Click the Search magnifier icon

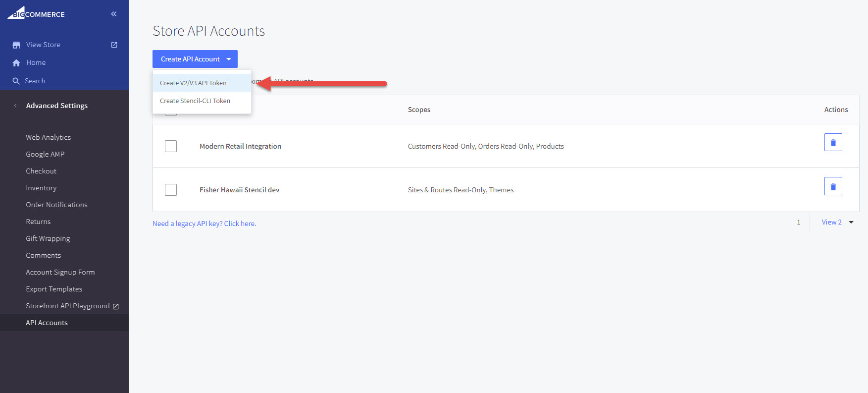click(x=16, y=81)
